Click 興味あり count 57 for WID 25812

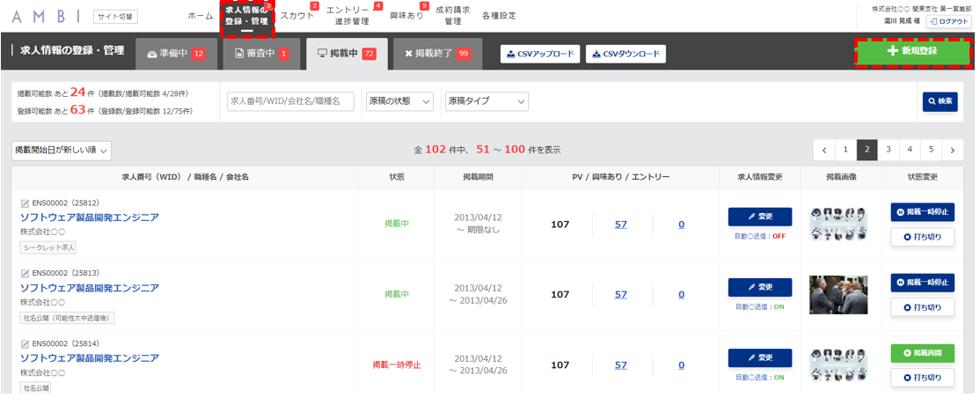pyautogui.click(x=620, y=225)
